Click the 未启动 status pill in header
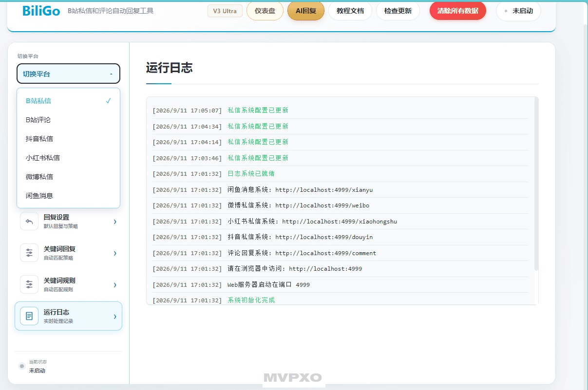The image size is (588, 390). [518, 11]
